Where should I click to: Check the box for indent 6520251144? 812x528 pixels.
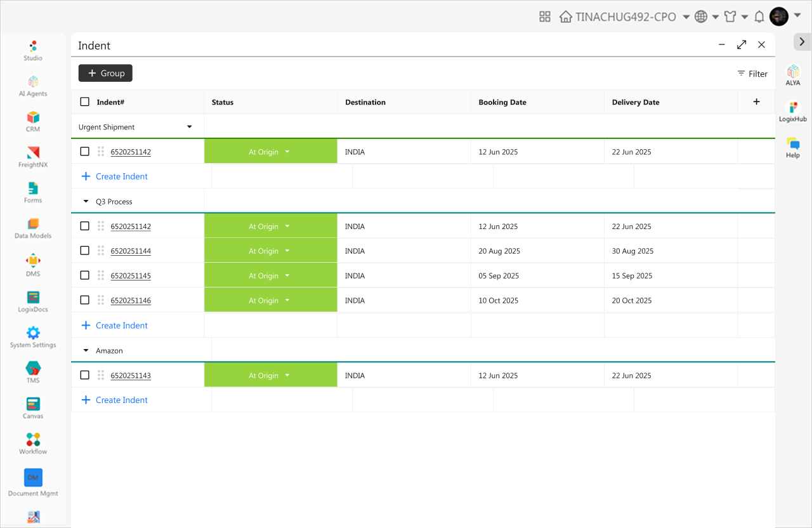tap(85, 251)
